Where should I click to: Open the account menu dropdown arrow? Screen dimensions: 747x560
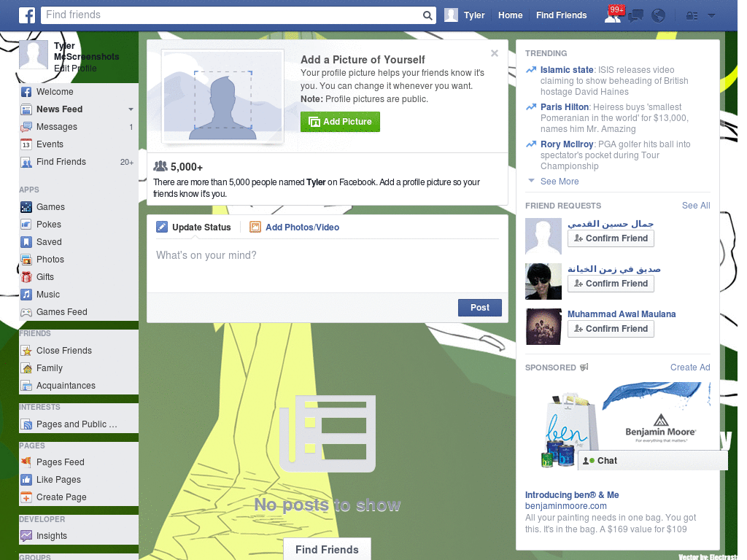pyautogui.click(x=712, y=16)
